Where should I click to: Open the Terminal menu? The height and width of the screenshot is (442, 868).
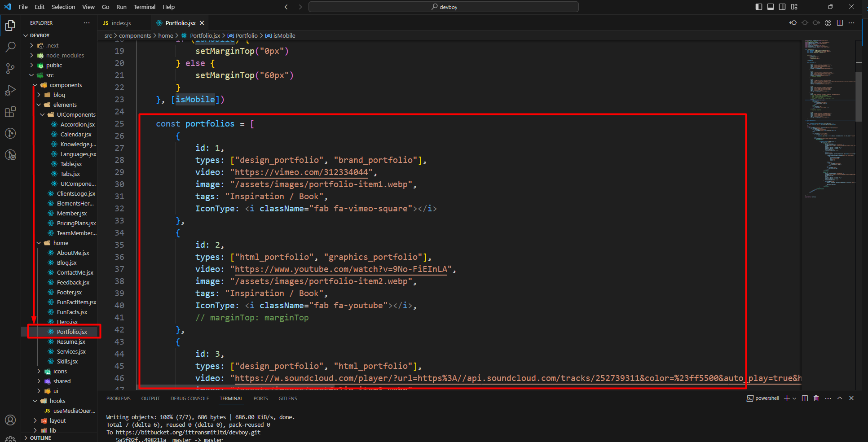[x=144, y=7]
